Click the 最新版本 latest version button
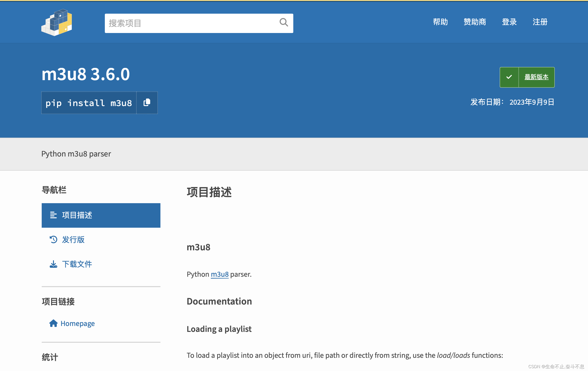The height and width of the screenshot is (371, 588). click(x=536, y=77)
